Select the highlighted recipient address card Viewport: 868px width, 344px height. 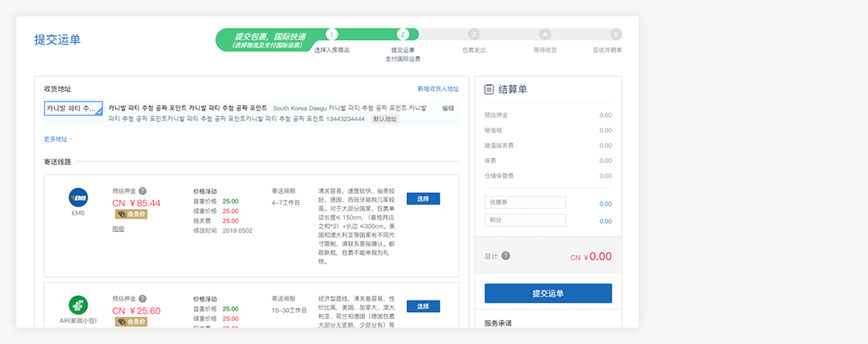point(73,108)
